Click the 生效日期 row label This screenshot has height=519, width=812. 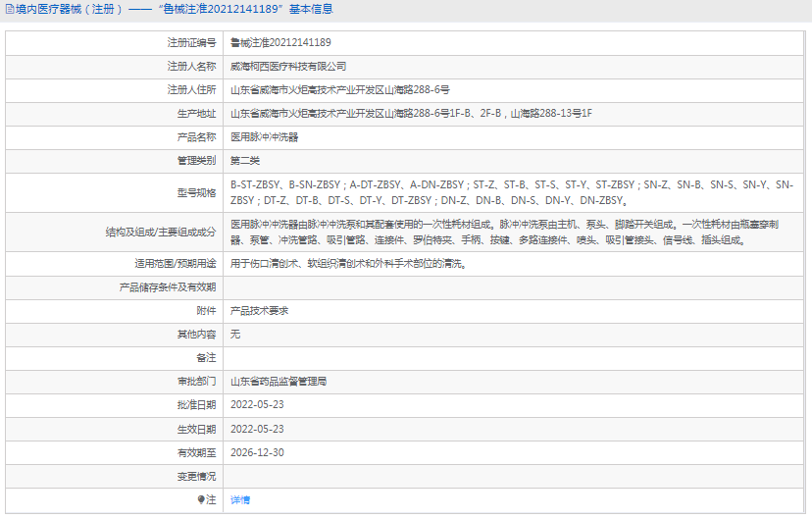197,429
